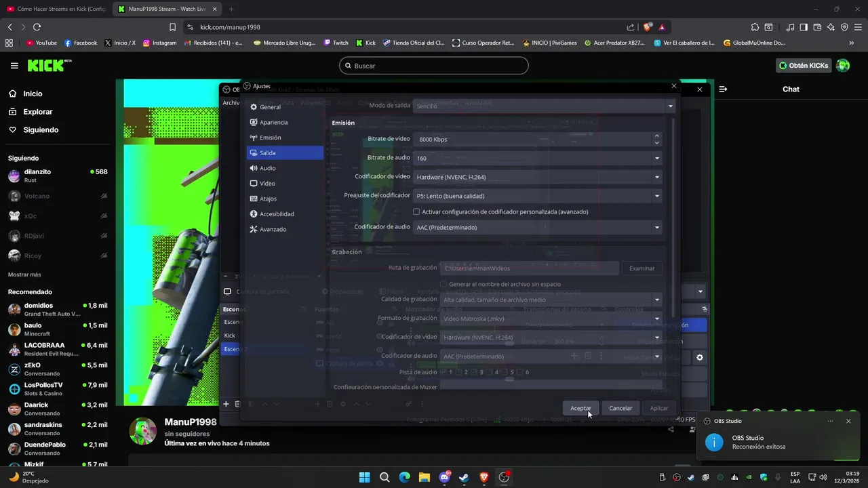Click the Kick Buscar search field
Image resolution: width=868 pixels, height=488 pixels.
pyautogui.click(x=434, y=66)
